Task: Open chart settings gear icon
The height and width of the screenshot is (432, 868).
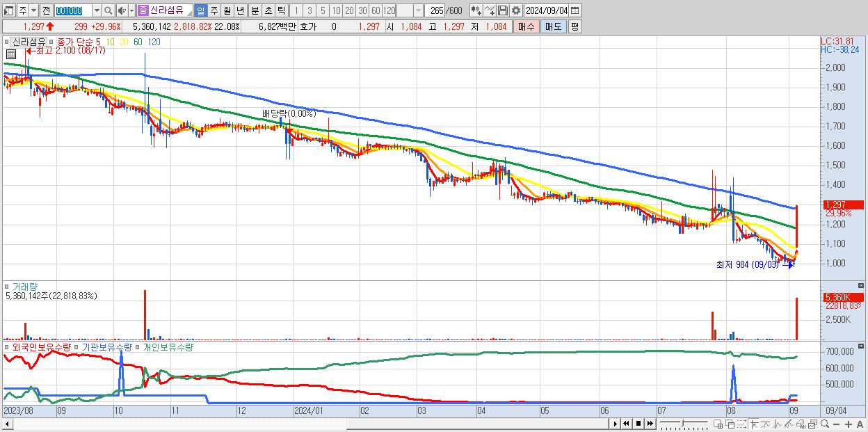Action: tap(515, 11)
